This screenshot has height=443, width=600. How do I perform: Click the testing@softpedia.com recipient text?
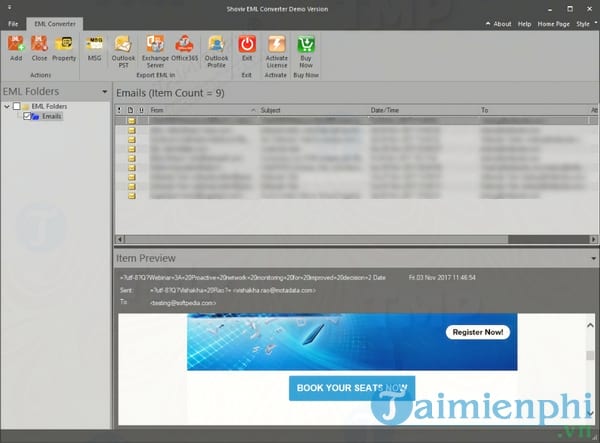(183, 303)
